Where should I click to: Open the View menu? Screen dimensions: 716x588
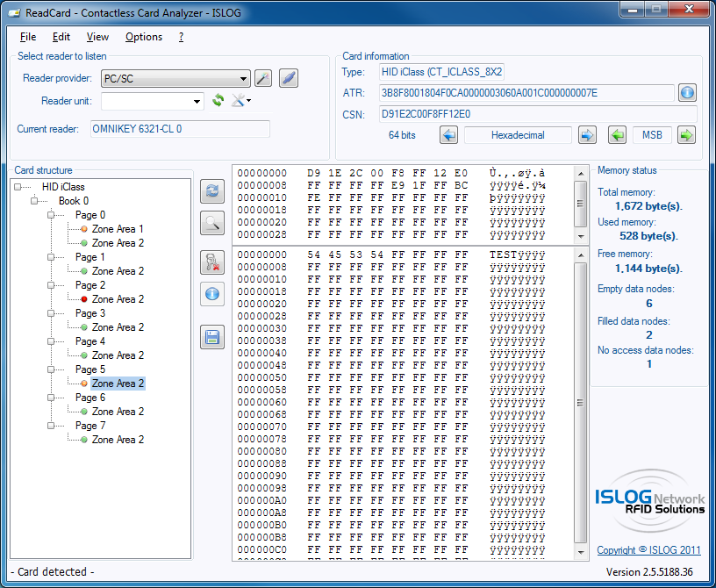point(97,37)
